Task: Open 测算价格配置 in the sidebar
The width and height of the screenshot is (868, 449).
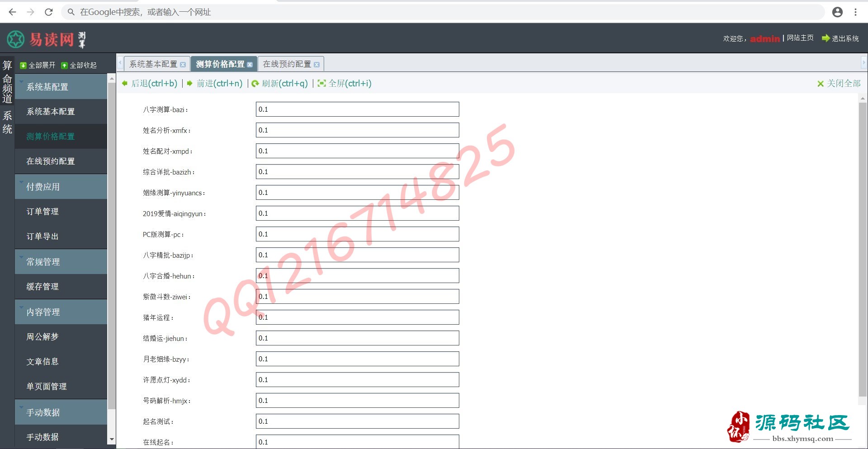Action: click(61, 137)
